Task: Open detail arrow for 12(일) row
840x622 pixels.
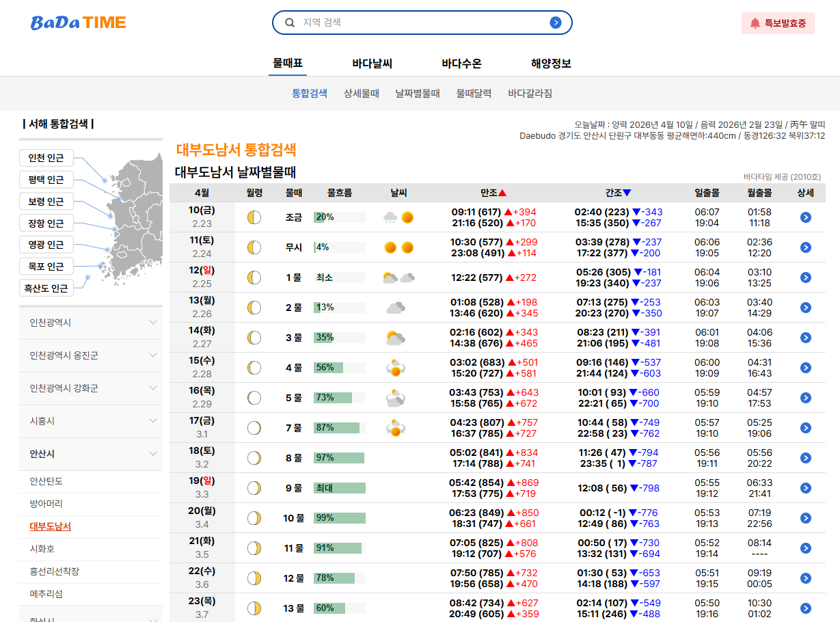Action: tap(806, 278)
